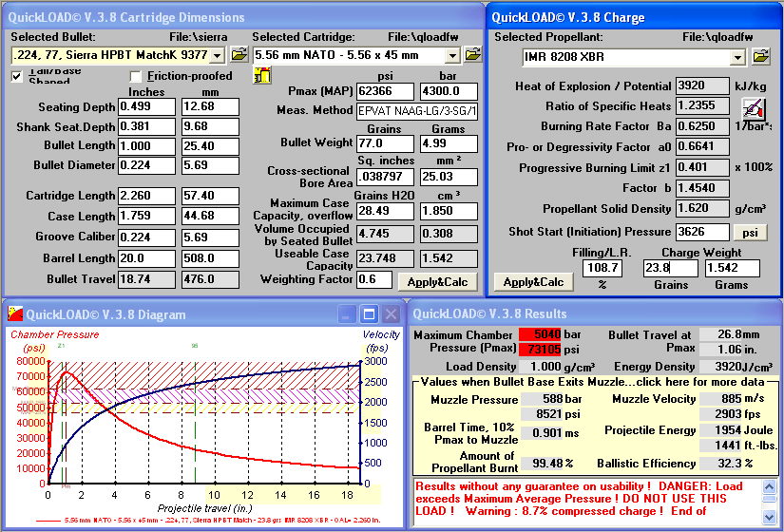The image size is (784, 532).
Task: Expand the Selected Bullet dropdown
Action: click(218, 56)
